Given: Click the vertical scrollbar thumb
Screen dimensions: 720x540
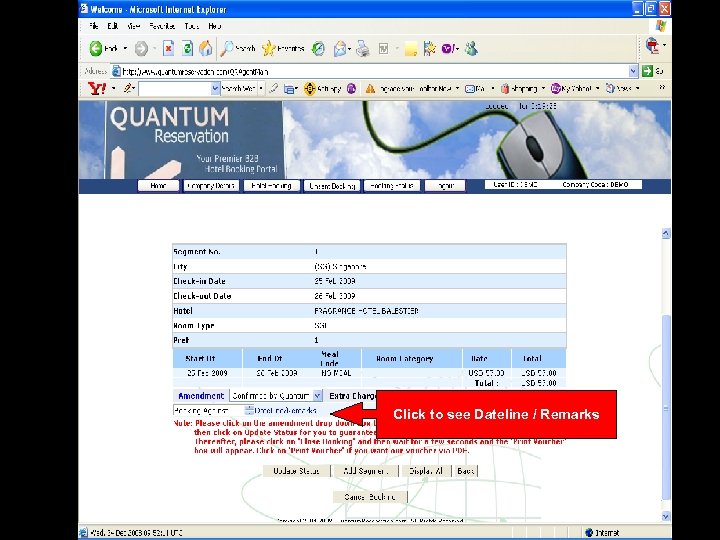Looking at the screenshot, I should point(666,407).
